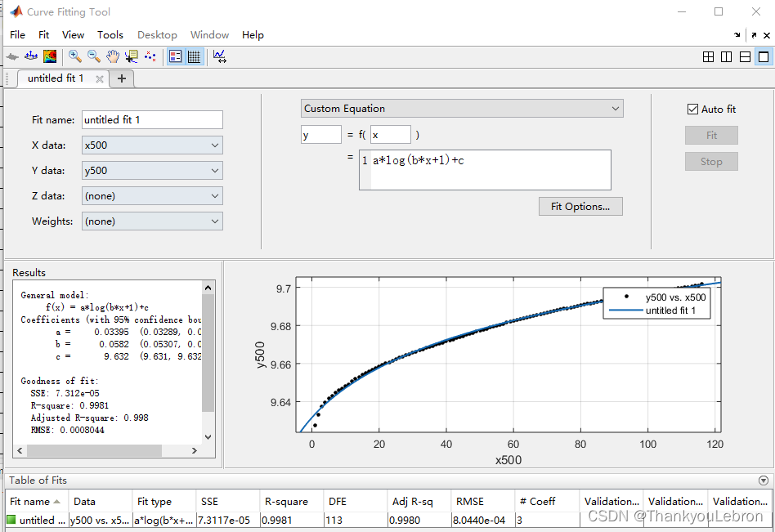Open Fit Options dialog
775x532 pixels.
(580, 207)
